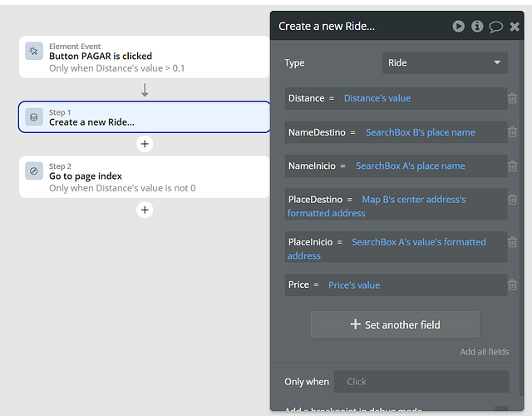Click the Add all fields link
This screenshot has width=532, height=416.
[484, 352]
